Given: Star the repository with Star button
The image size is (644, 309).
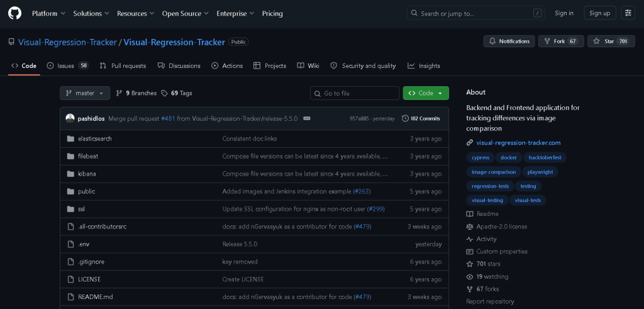Looking at the screenshot, I should [x=611, y=41].
